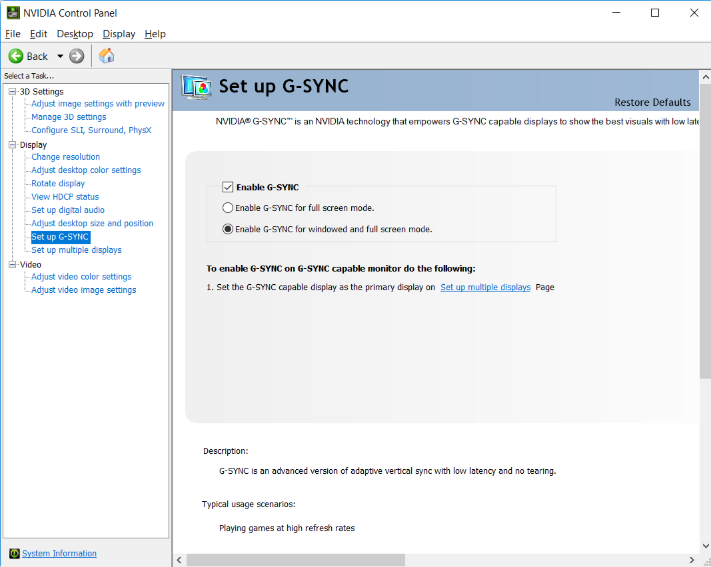Screen dimensions: 711x567
Task: Click the horizontal scrollbar left arrow
Action: 179,560
